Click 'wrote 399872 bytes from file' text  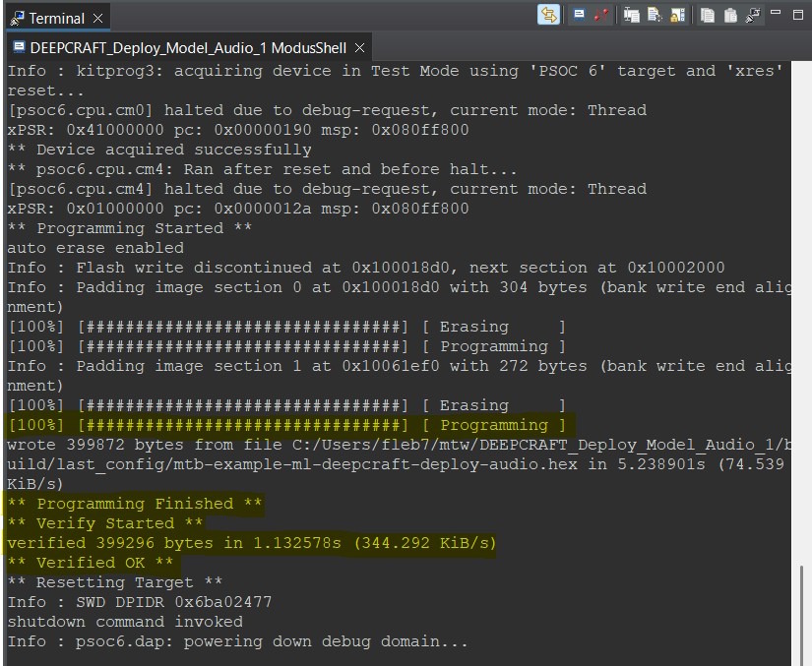145,445
